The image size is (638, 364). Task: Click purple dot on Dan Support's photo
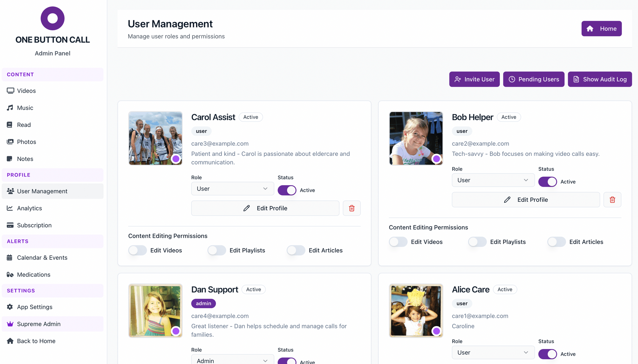coord(176,331)
